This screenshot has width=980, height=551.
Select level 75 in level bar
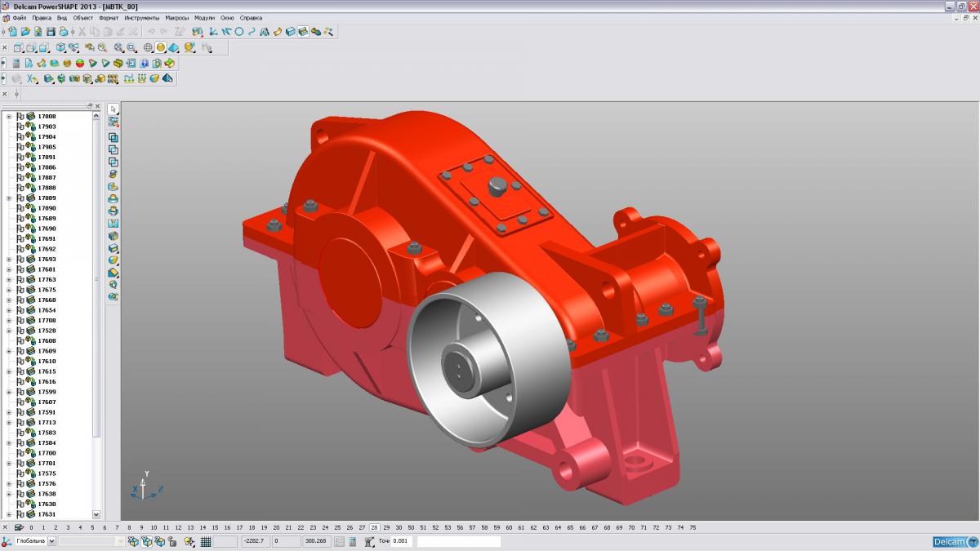pyautogui.click(x=693, y=527)
